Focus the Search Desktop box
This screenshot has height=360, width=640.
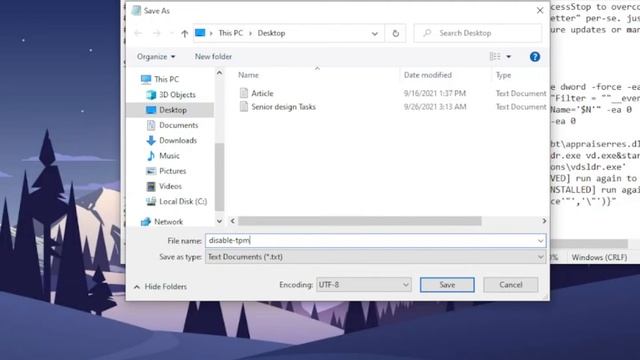(478, 33)
